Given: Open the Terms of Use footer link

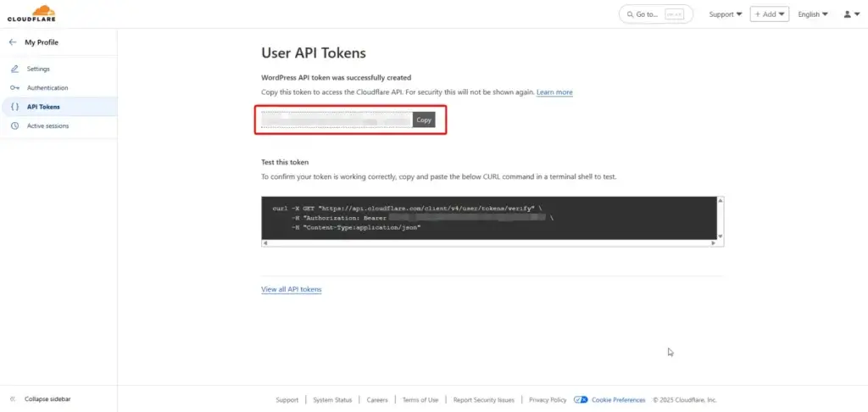Looking at the screenshot, I should tap(420, 400).
